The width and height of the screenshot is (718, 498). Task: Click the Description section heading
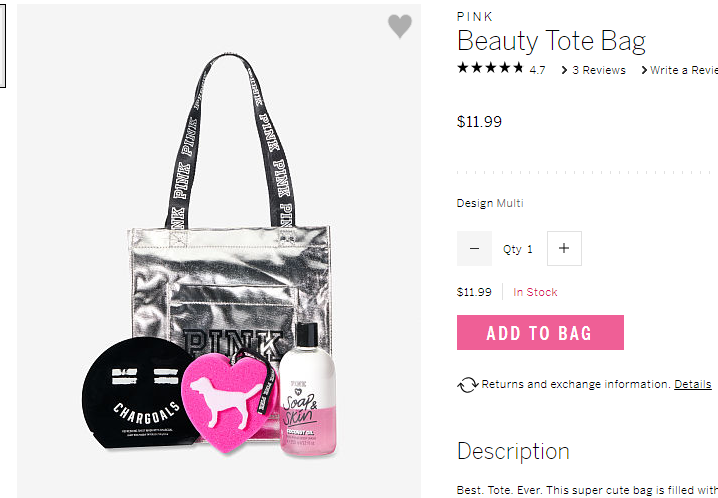pyautogui.click(x=513, y=451)
